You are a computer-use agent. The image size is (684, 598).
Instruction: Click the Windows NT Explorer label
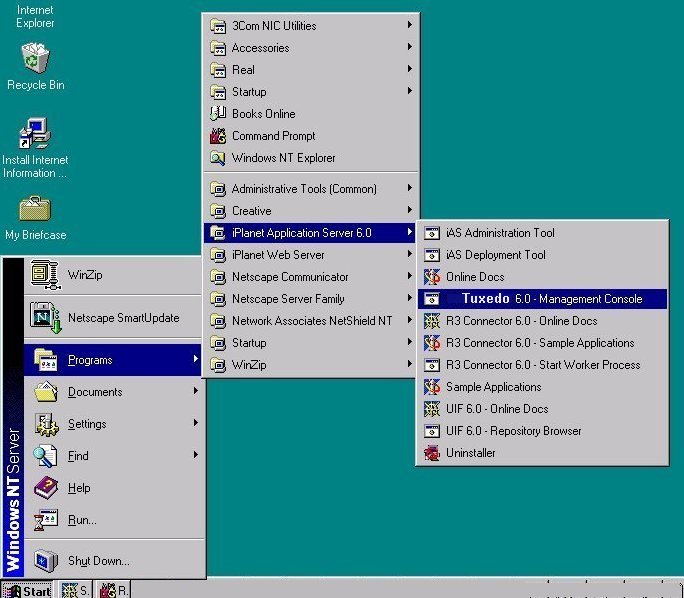(x=284, y=158)
